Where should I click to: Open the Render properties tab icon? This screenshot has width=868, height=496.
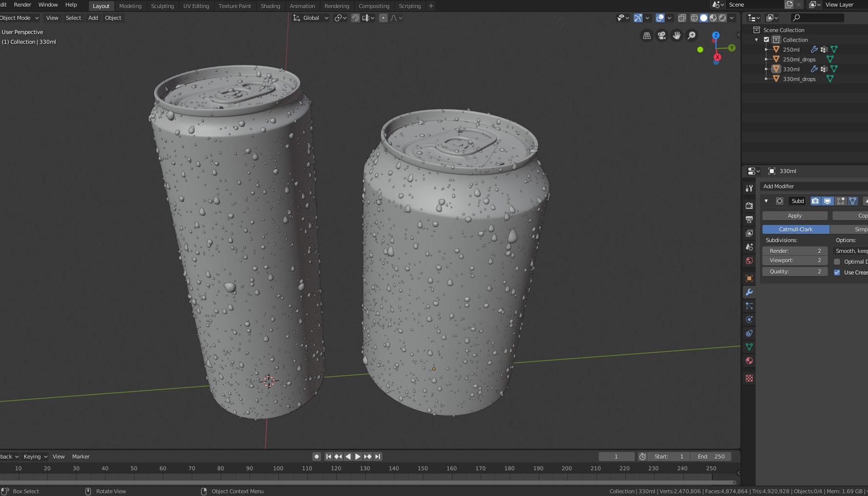[x=749, y=205]
